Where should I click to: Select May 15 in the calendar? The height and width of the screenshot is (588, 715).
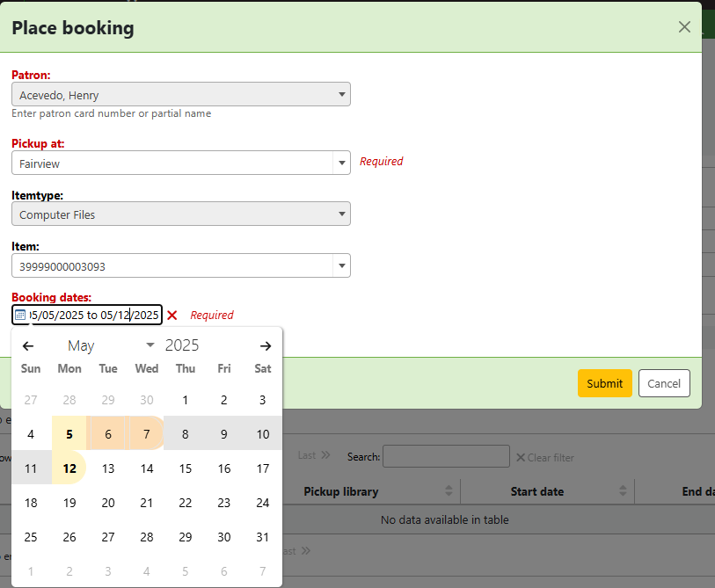186,468
